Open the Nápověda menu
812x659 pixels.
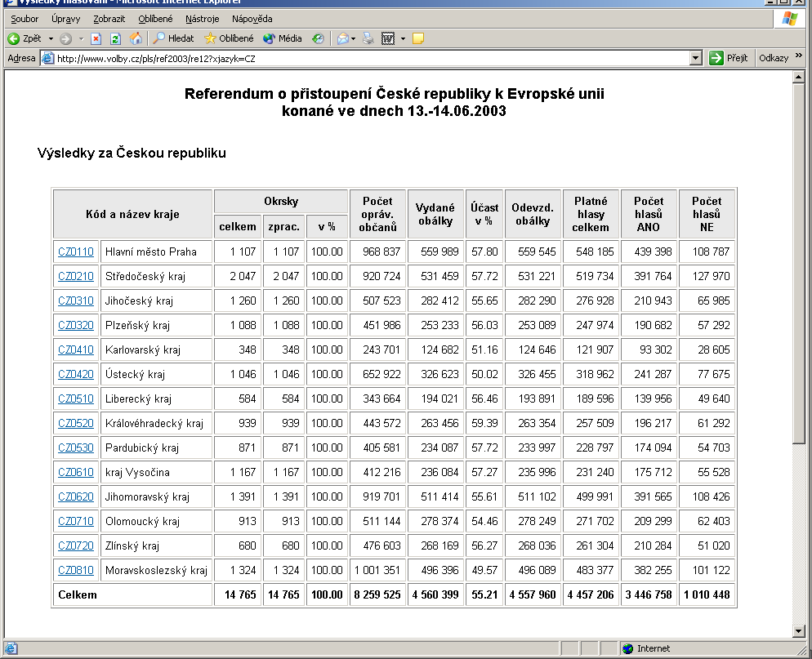point(252,19)
